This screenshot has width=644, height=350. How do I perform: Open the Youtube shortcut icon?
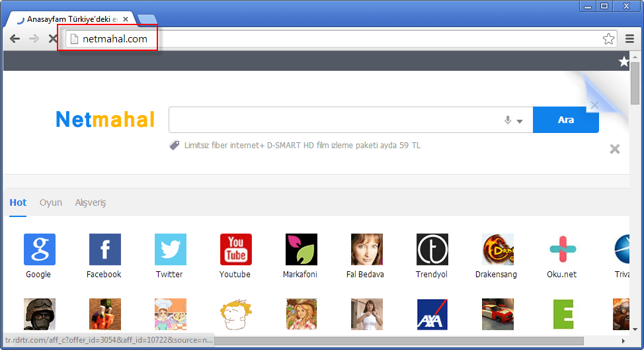(x=236, y=249)
